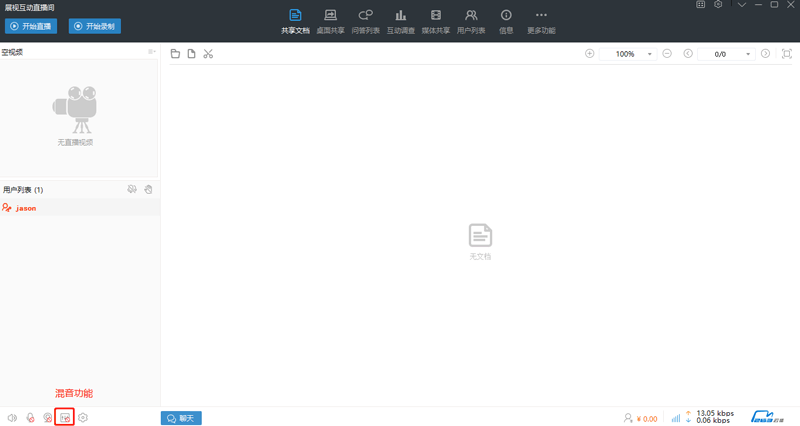800x426 pixels.
Task: Click the 开始直播 start live button
Action: [x=33, y=26]
